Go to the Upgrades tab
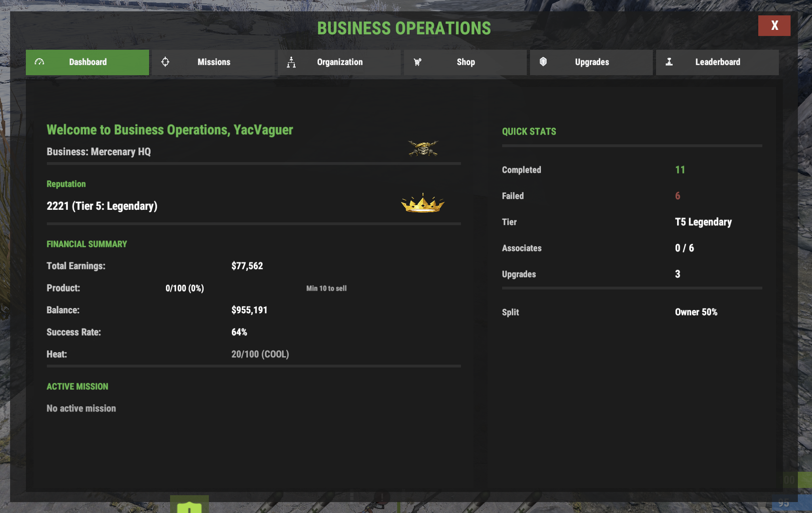This screenshot has height=513, width=812. coord(591,62)
